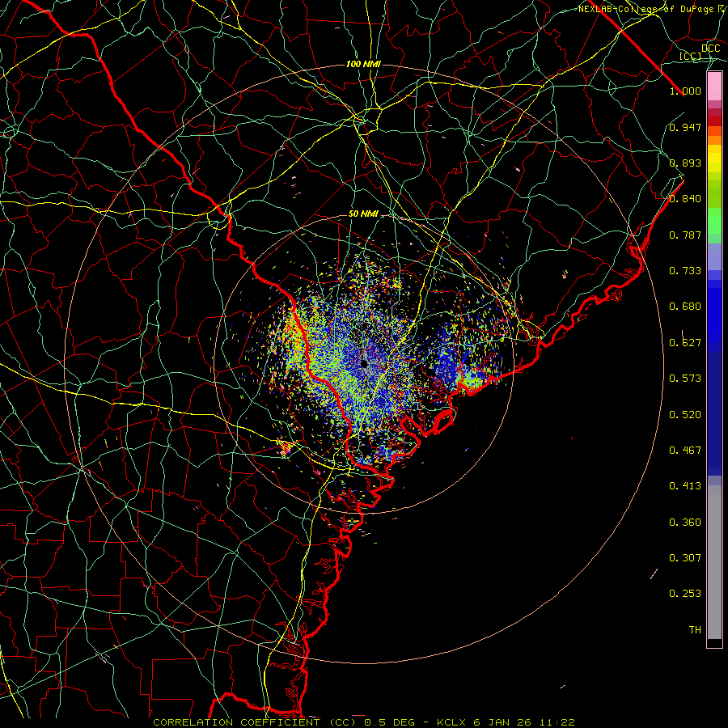This screenshot has height=728, width=728.
Task: Click the radar site marker at map center
Action: [x=364, y=363]
